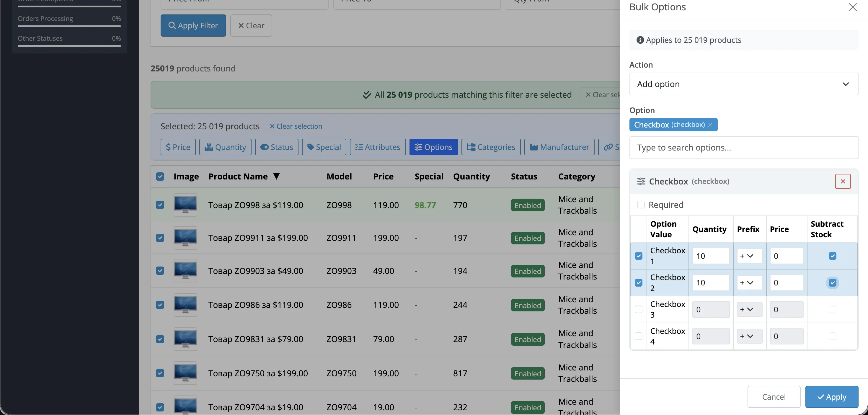Select the Options bulk action

click(433, 147)
